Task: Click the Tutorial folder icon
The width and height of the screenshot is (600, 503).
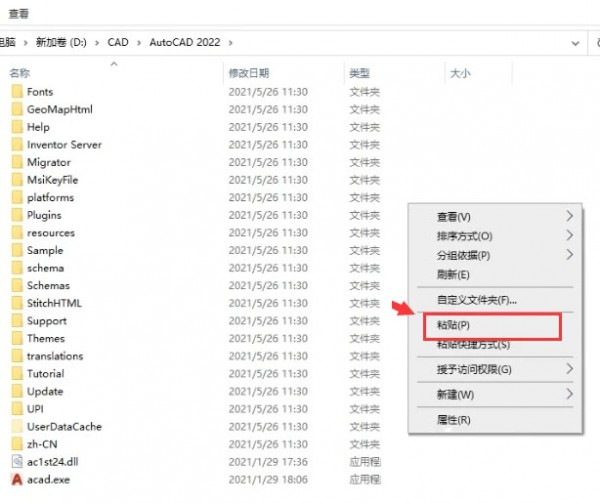Action: pos(17,374)
